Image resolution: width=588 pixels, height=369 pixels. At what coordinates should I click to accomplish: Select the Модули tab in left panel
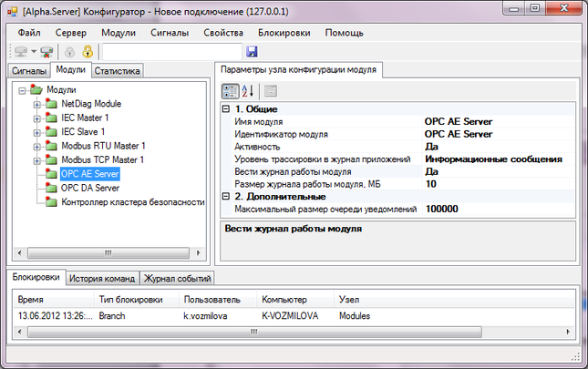point(70,69)
